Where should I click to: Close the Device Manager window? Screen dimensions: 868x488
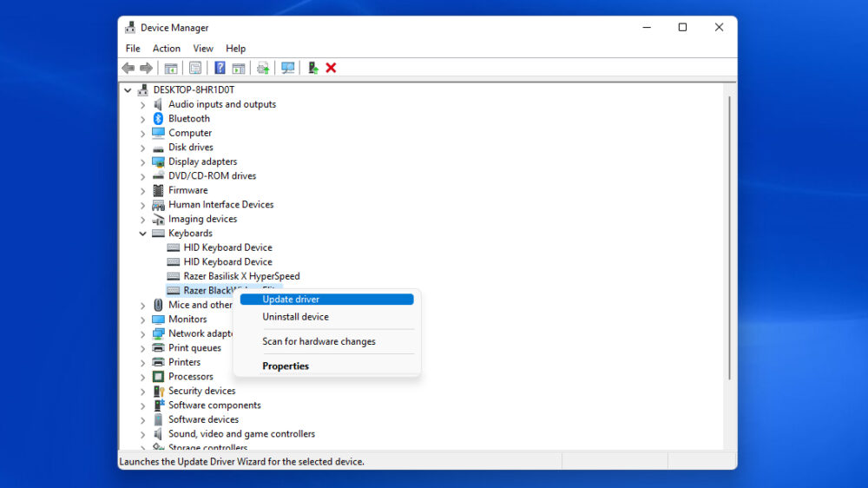tap(719, 27)
